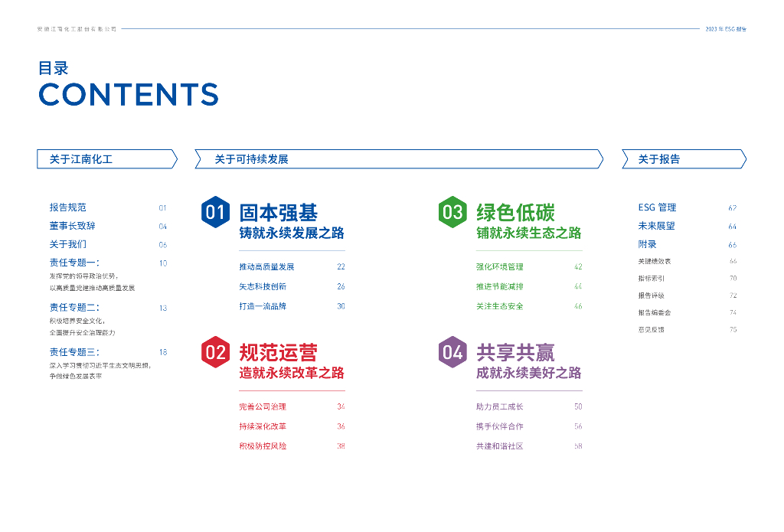784x532 pixels.
Task: Click description 全面提升安全治理能力
Action: pos(82,332)
